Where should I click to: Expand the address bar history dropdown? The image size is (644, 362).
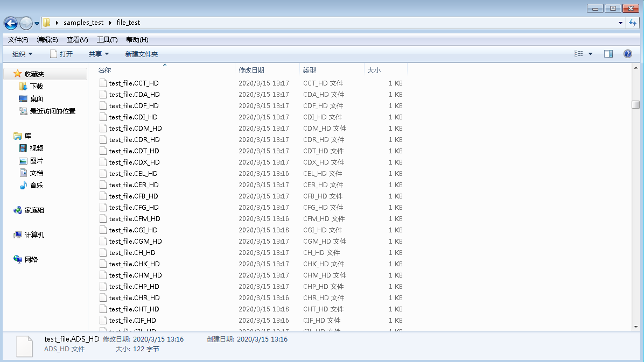click(621, 23)
